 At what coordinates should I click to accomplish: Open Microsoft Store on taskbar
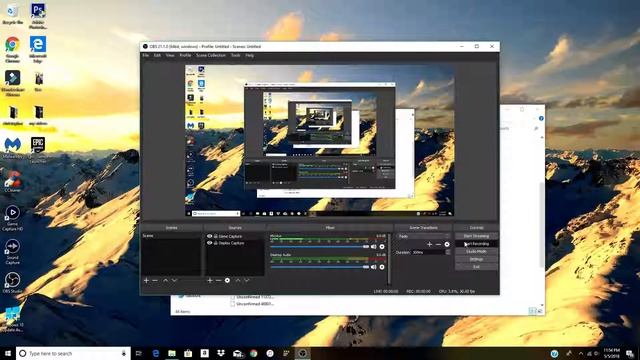tap(188, 353)
